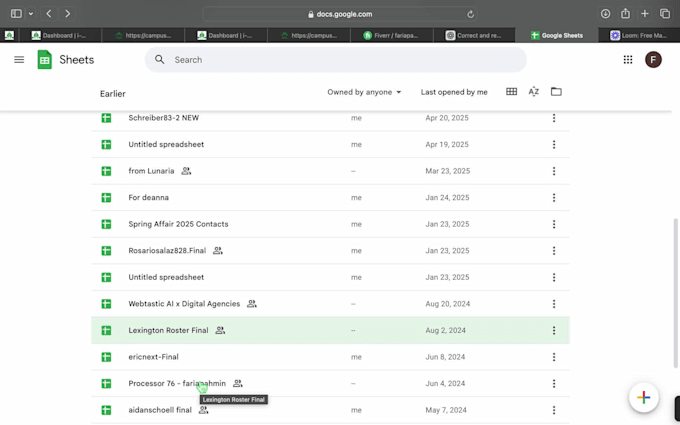Click the Earlier section heading

[x=113, y=94]
